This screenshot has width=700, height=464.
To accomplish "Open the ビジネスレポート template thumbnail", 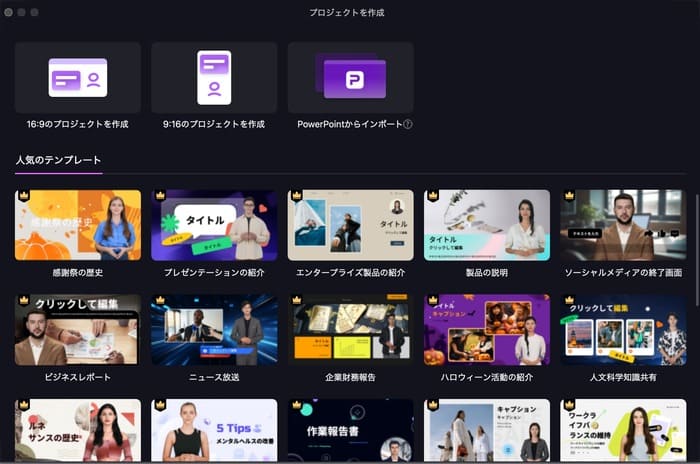I will [x=78, y=330].
